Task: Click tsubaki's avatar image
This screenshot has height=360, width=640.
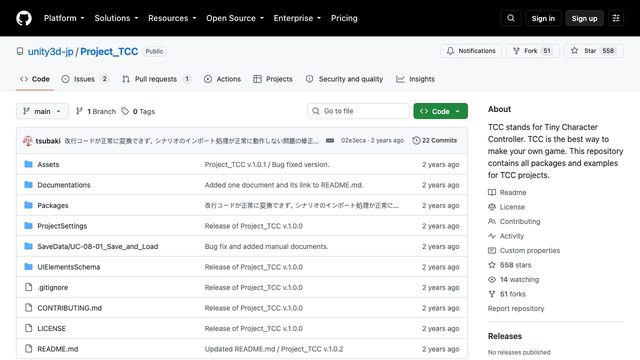Action: tap(28, 140)
